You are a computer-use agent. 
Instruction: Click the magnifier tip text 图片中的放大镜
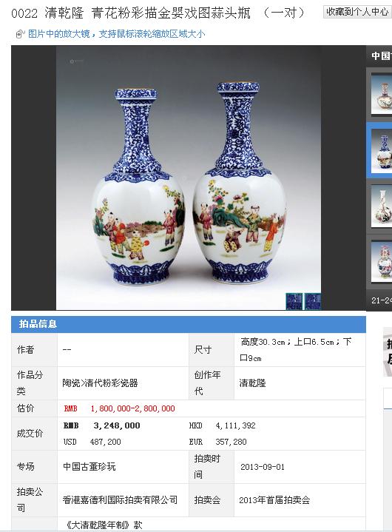[59, 34]
